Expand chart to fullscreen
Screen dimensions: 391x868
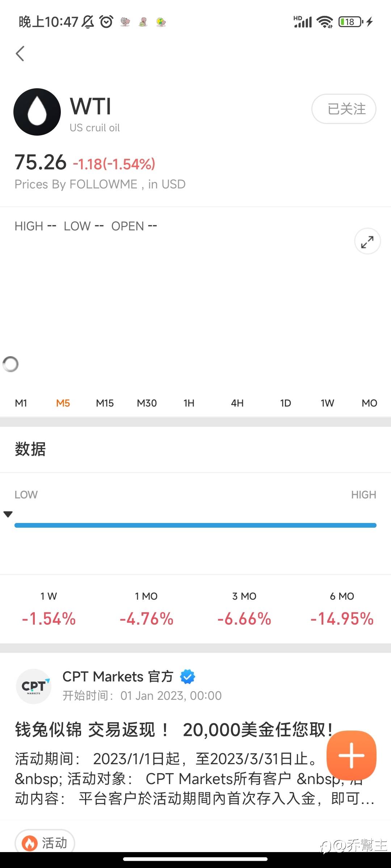tap(367, 241)
